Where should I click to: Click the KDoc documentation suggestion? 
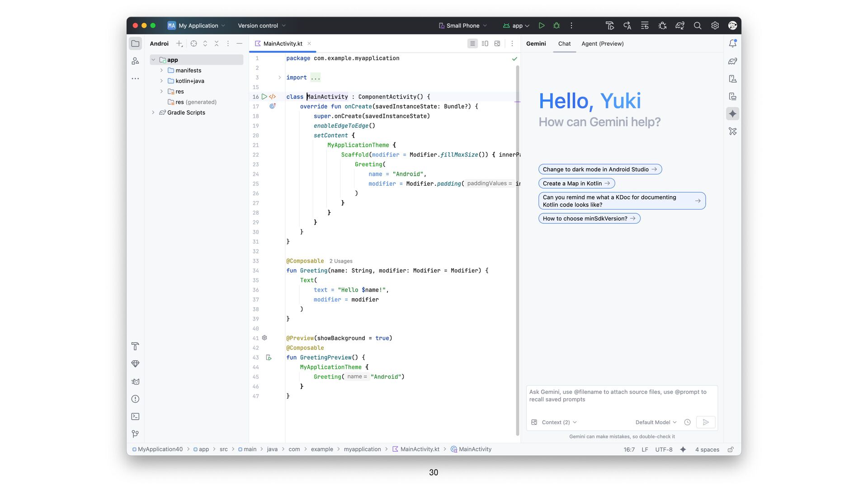[x=622, y=201]
